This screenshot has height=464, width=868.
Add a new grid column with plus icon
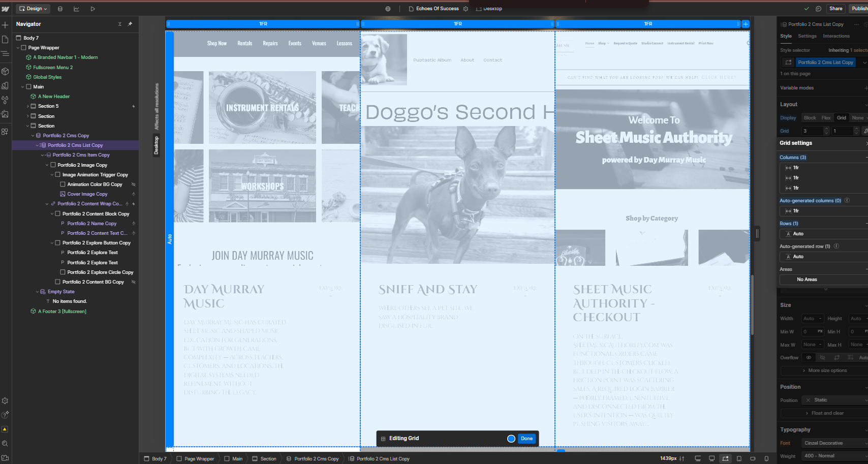746,24
